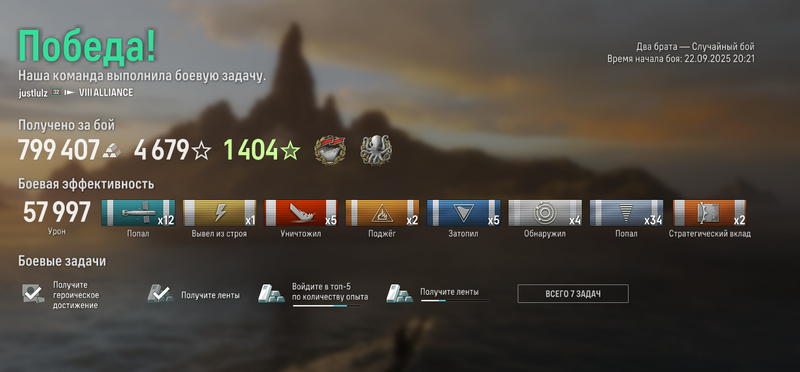
Task: Select the Вывел из строя lightning ribbon
Action: [x=219, y=213]
